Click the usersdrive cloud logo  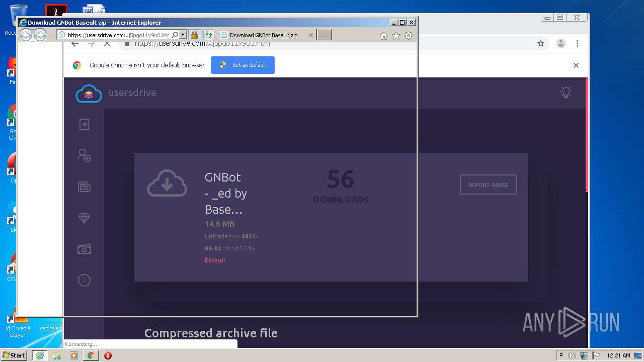pos(89,94)
